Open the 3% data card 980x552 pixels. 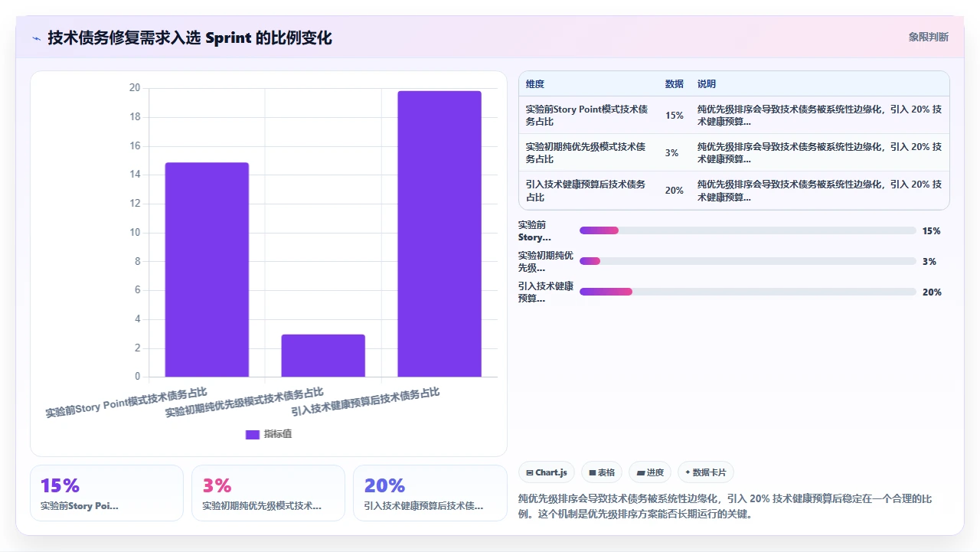point(268,493)
